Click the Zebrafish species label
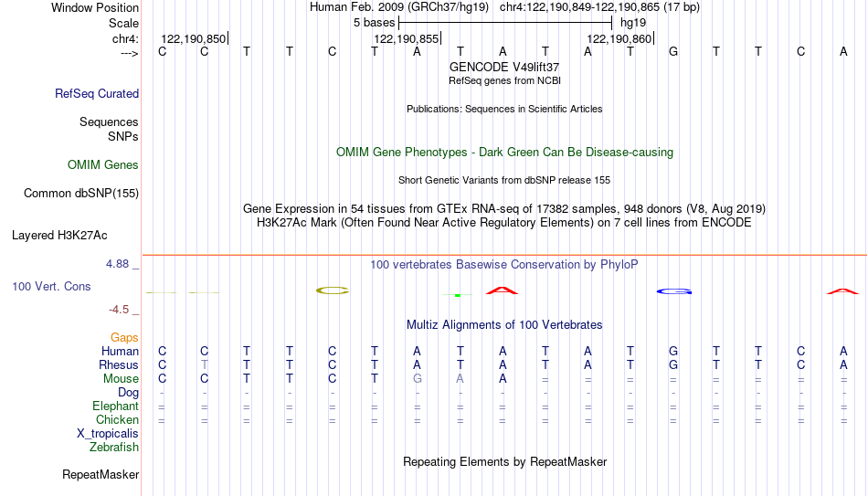The height and width of the screenshot is (496, 868). click(x=114, y=447)
